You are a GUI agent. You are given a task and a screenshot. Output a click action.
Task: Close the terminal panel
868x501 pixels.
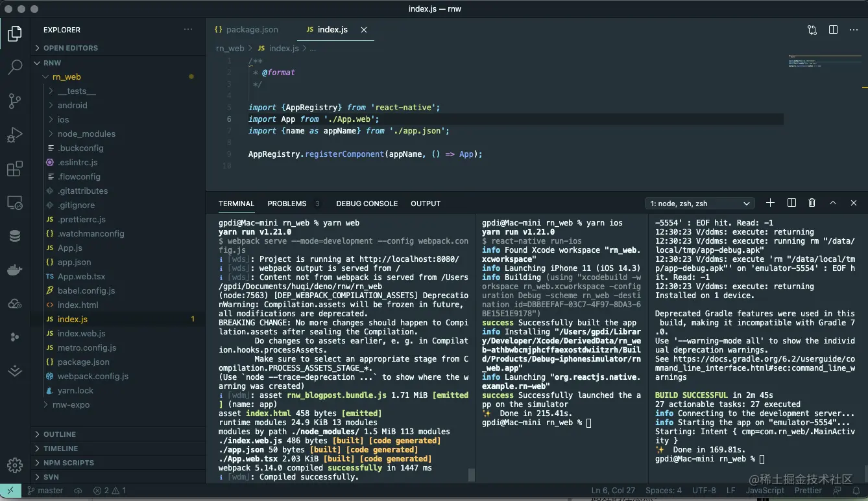point(854,203)
